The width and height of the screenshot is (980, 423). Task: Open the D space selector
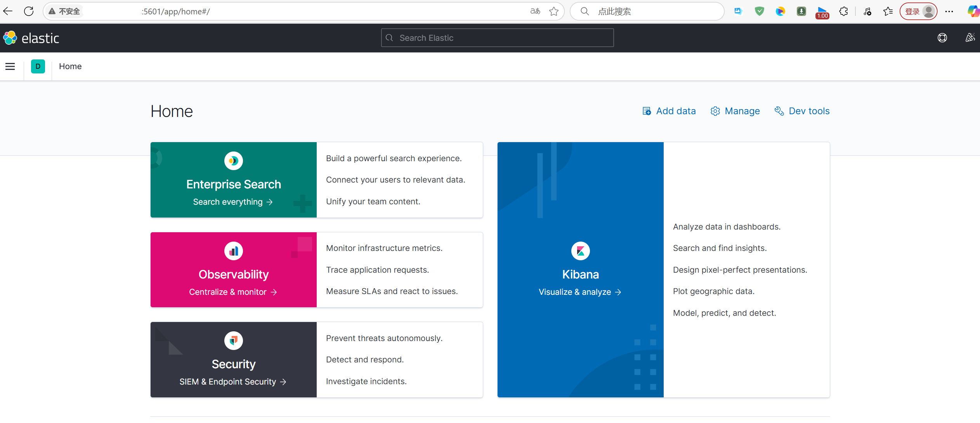click(x=38, y=66)
